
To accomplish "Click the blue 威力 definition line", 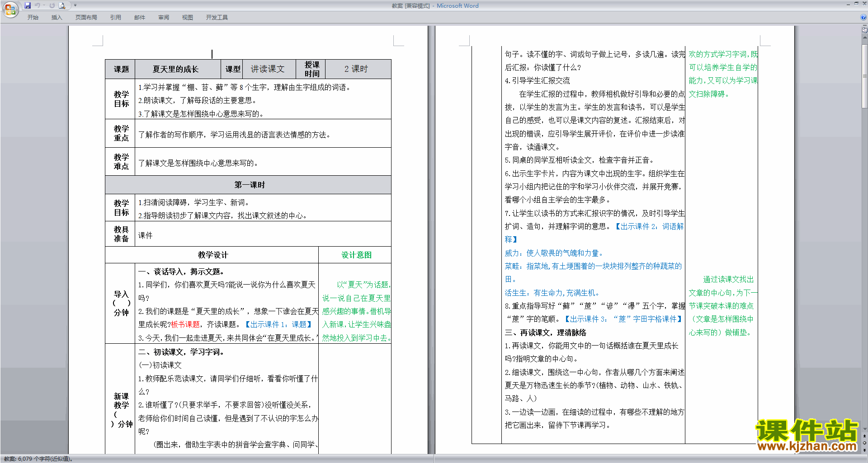I will pyautogui.click(x=554, y=253).
